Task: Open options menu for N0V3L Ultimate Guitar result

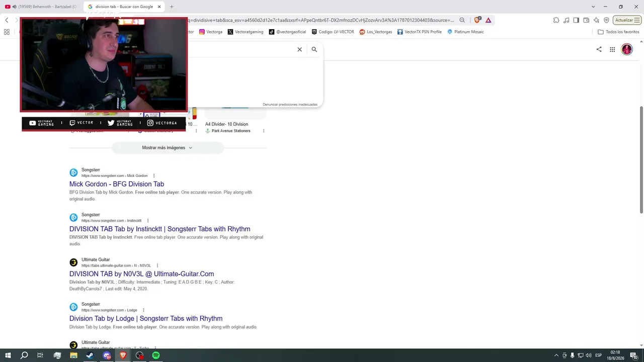Action: click(157, 265)
